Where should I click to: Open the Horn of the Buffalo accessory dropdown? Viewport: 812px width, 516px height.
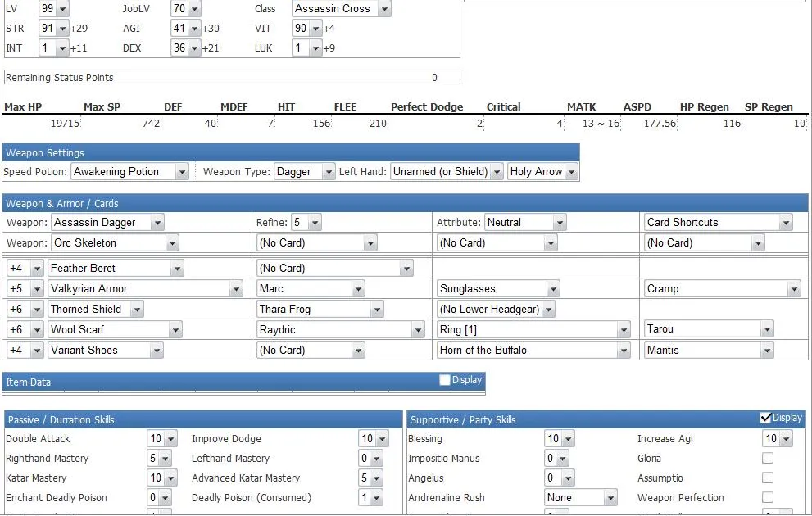[534, 351]
